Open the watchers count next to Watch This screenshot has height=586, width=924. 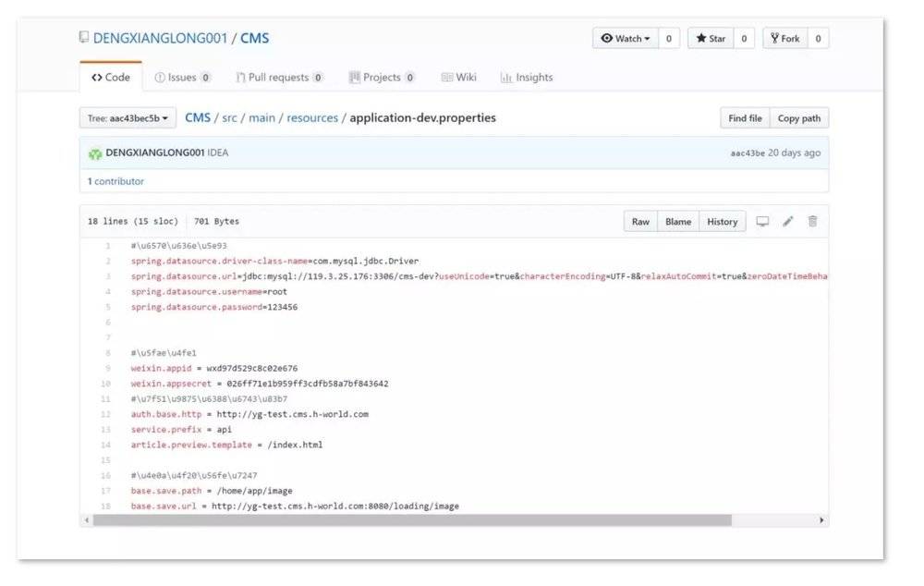point(669,38)
